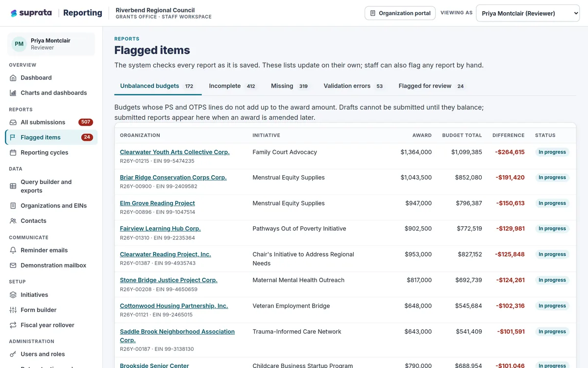Switch to the Missing tab

(x=290, y=86)
